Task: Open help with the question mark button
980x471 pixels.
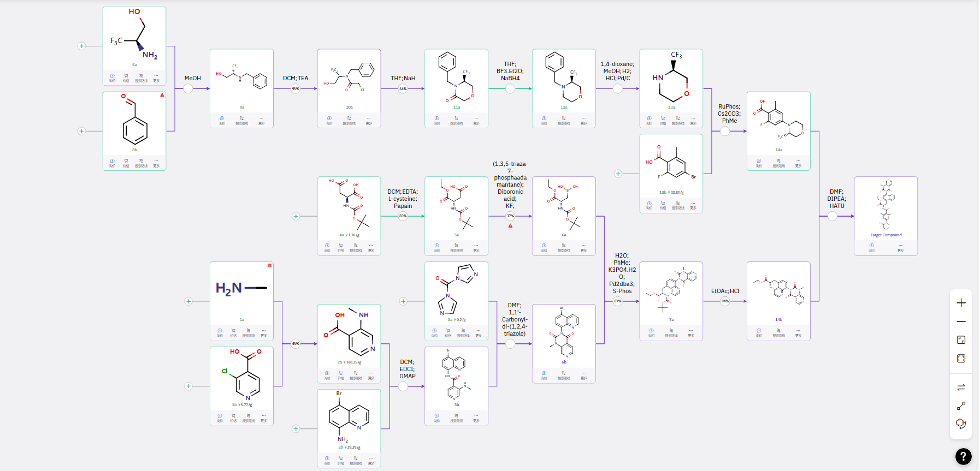Action: click(x=963, y=456)
